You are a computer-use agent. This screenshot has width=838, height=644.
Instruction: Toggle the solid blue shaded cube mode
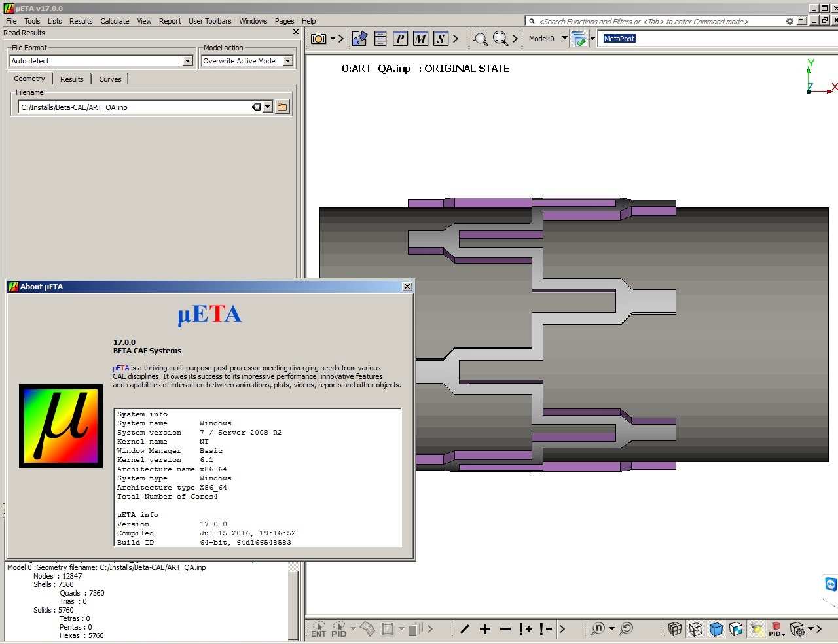716,629
